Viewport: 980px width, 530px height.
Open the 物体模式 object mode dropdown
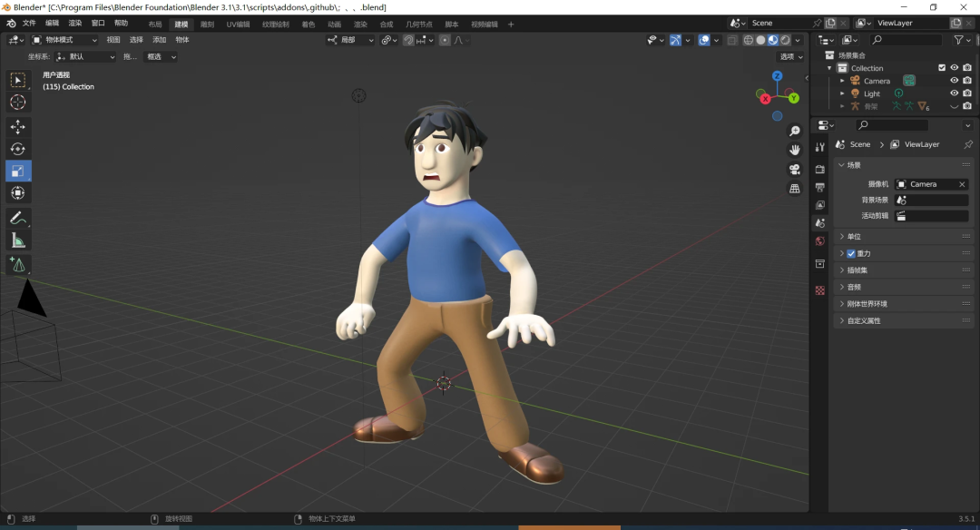click(x=65, y=40)
